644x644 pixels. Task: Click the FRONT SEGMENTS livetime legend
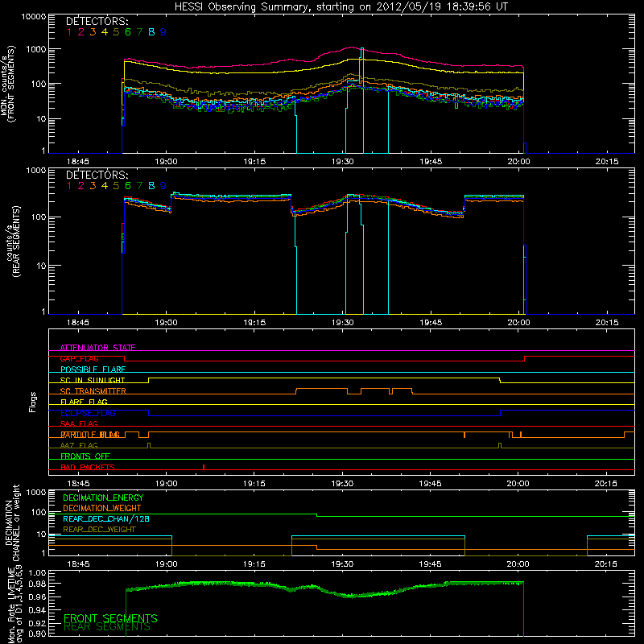click(110, 618)
